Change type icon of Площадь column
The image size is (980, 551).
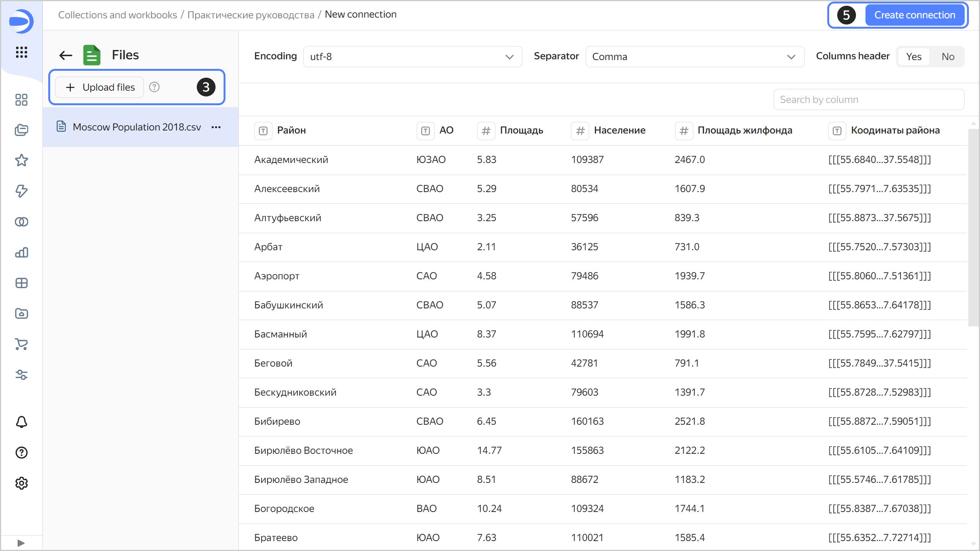tap(486, 131)
